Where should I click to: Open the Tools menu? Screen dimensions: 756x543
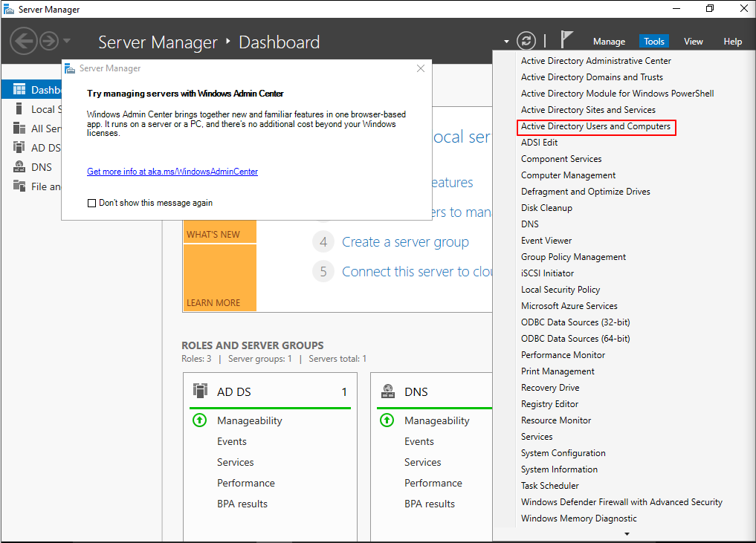click(653, 42)
